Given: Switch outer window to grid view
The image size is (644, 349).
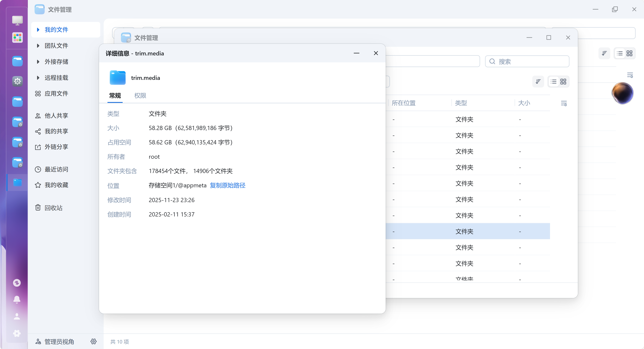Looking at the screenshot, I should pyautogui.click(x=629, y=53).
